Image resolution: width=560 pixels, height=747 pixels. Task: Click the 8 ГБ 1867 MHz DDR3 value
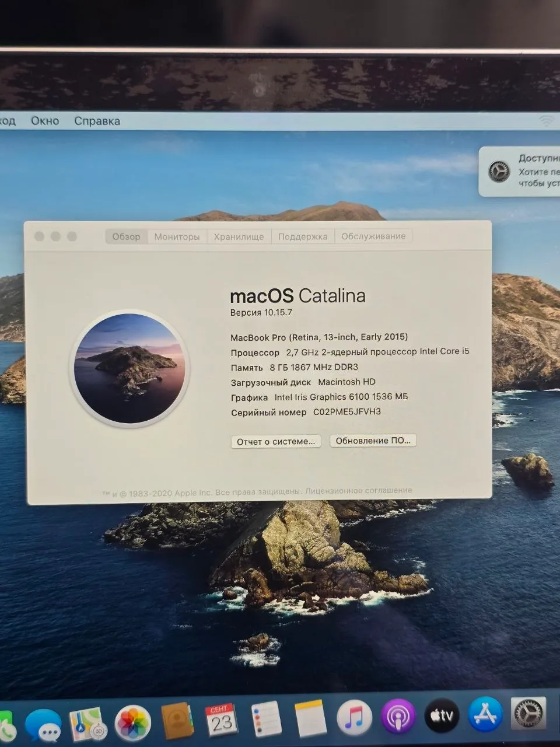(314, 367)
